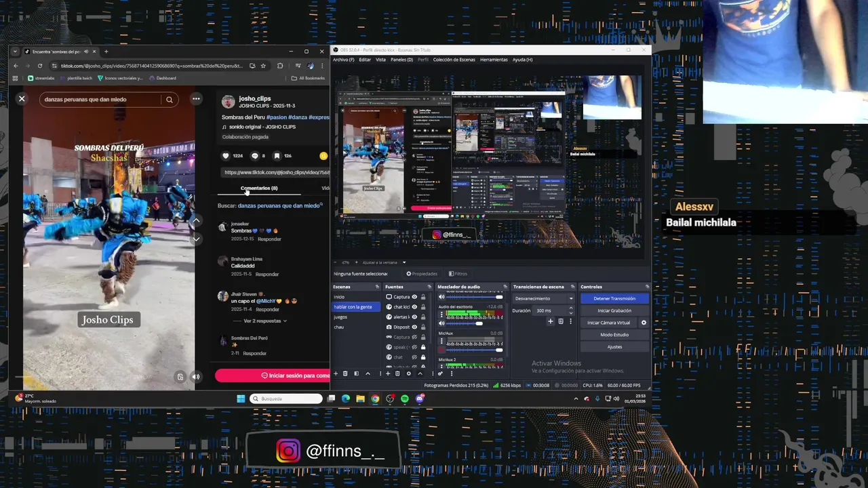868x488 pixels.
Task: Click Iniciar Grabación button
Action: point(614,310)
